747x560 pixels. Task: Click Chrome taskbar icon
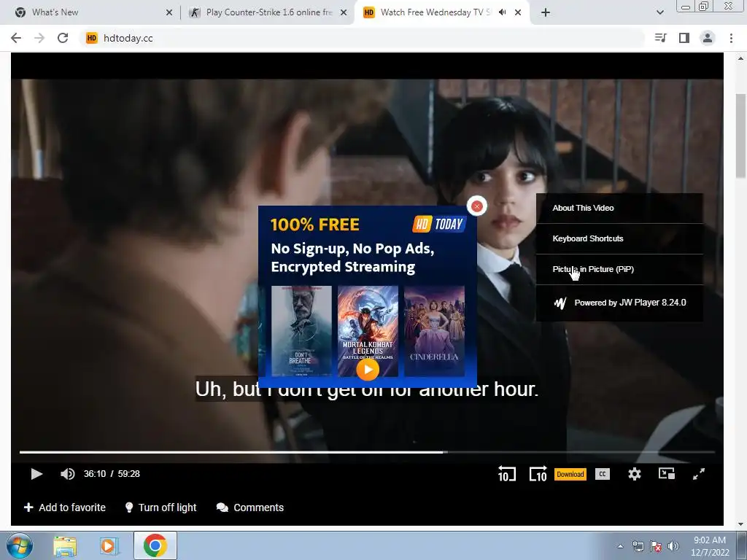pos(155,545)
